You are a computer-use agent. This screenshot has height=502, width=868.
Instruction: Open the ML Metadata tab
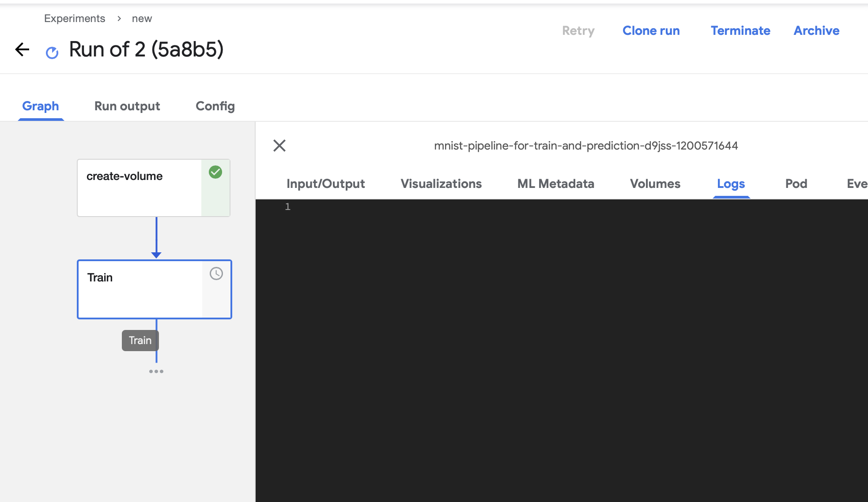coord(556,184)
